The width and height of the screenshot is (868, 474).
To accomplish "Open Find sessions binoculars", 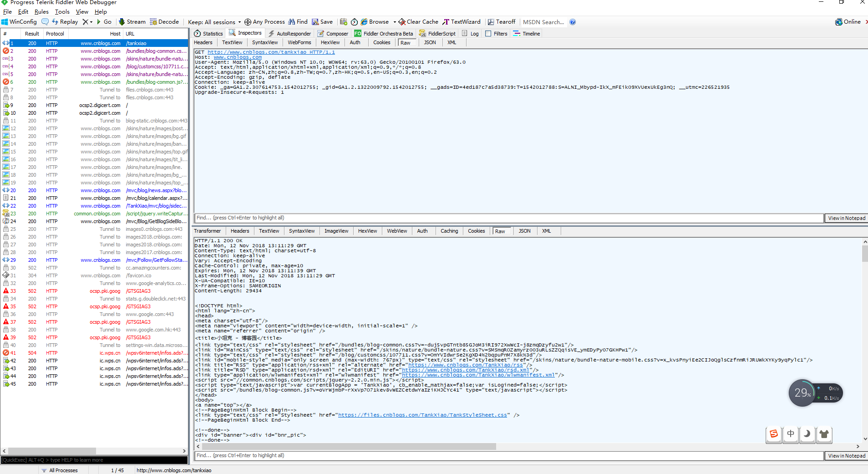I will 298,22.
